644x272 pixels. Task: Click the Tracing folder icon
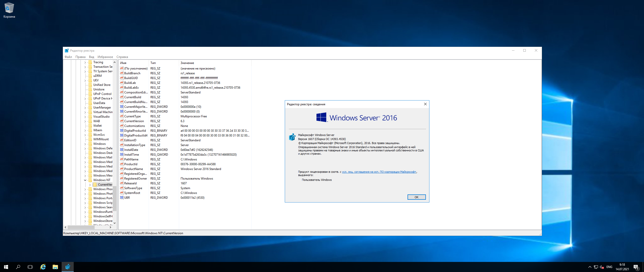click(90, 62)
